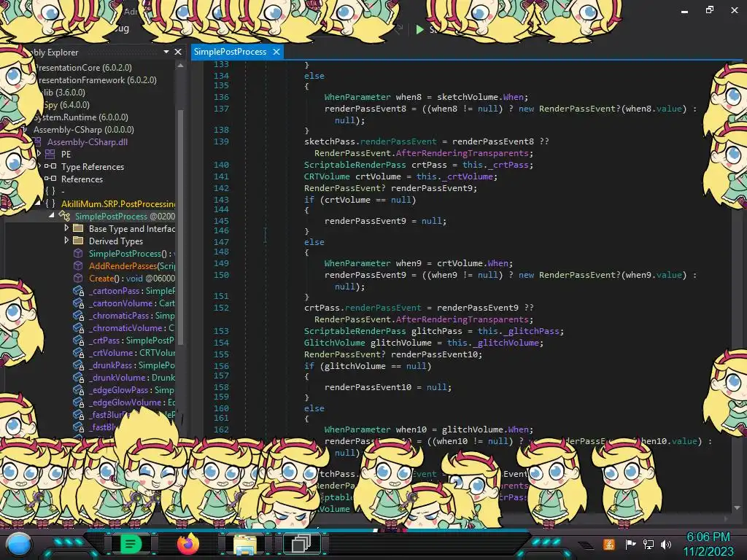Select PresentationFramework (6.0.2.0) assembly

tap(96, 80)
